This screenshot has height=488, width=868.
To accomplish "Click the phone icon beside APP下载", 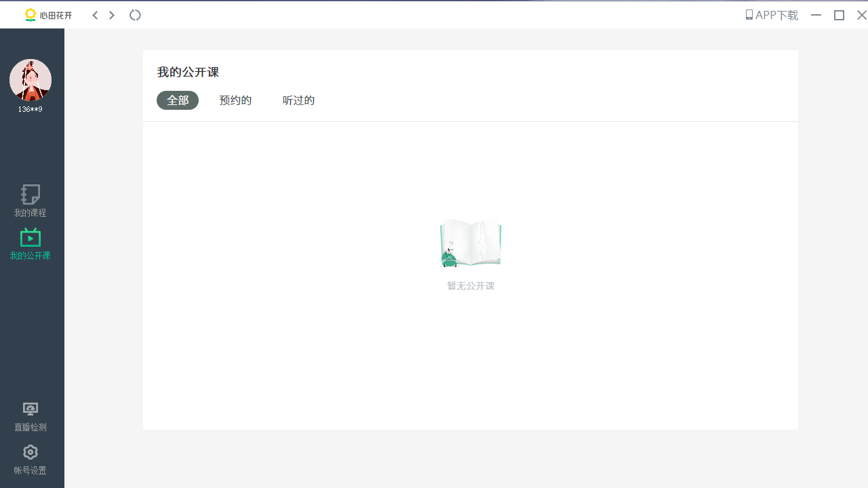I will pyautogui.click(x=749, y=14).
